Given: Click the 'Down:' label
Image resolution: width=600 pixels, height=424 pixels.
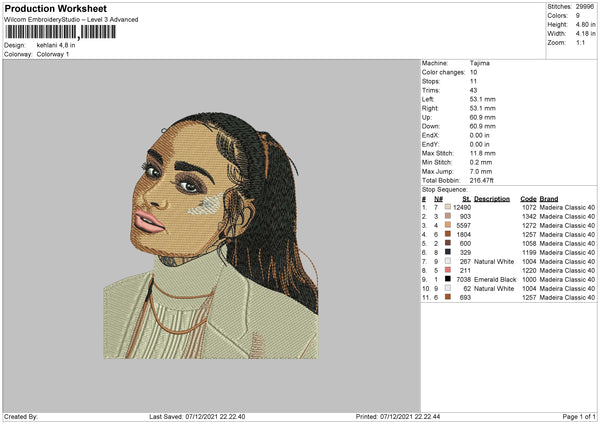Looking at the screenshot, I should (x=430, y=126).
